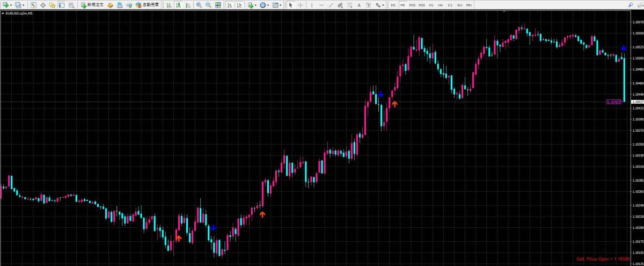Select the Equidistant Channel tool
Viewport: 644px width, 266px height.
[x=340, y=5]
